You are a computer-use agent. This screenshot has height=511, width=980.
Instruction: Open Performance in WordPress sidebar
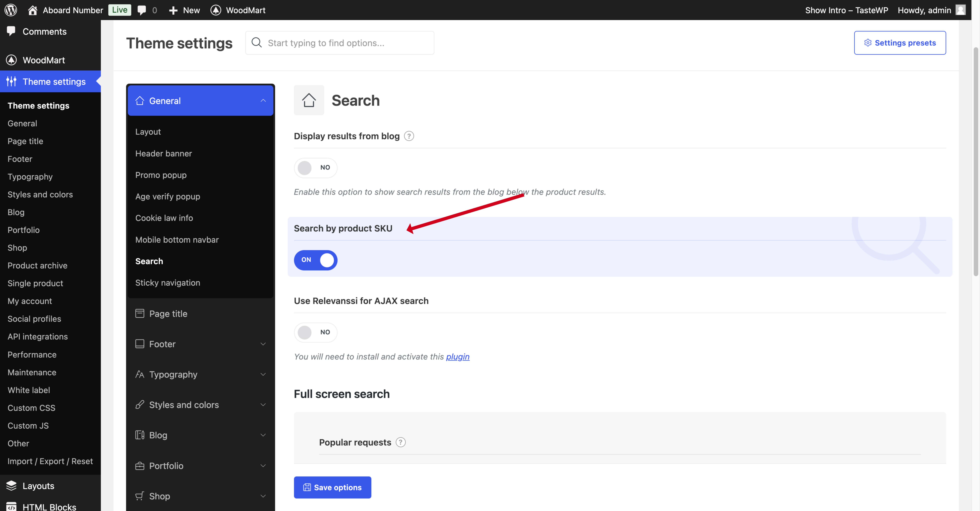32,355
